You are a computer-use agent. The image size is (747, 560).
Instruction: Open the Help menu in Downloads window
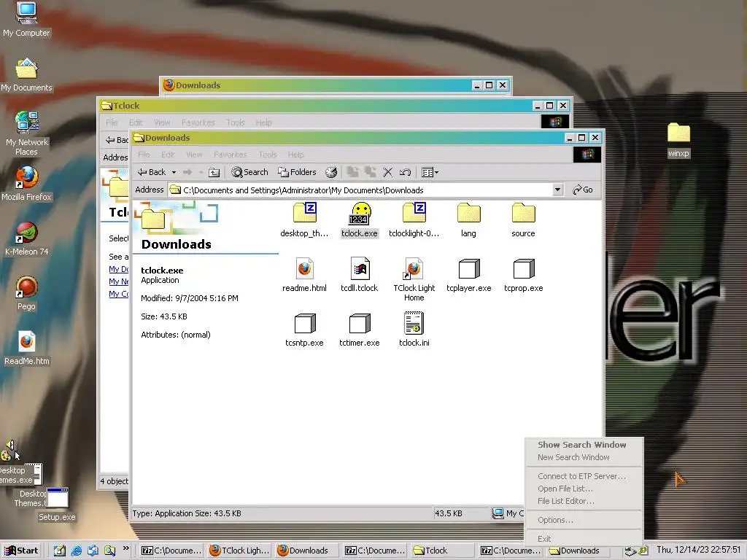point(295,155)
